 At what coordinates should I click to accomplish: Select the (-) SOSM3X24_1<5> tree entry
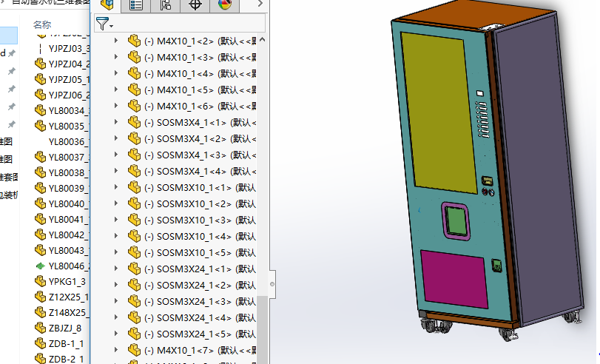pos(200,334)
